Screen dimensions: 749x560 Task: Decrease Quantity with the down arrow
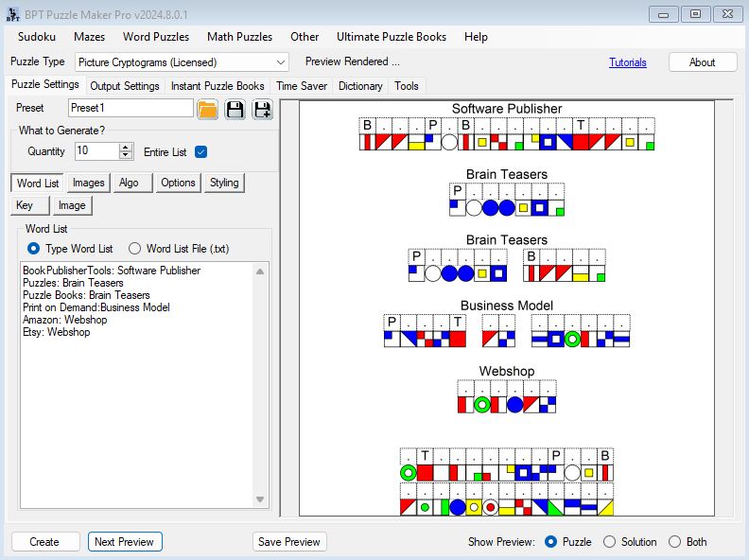[x=126, y=155]
